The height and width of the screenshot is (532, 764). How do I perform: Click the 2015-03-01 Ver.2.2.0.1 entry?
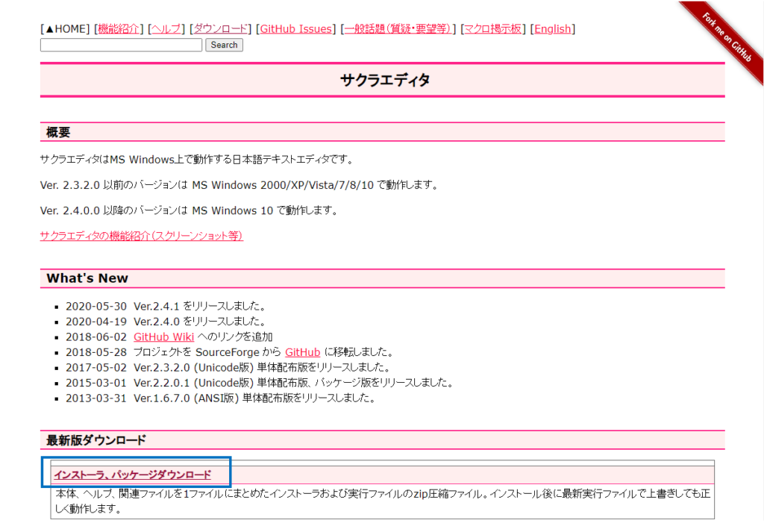coord(260,383)
